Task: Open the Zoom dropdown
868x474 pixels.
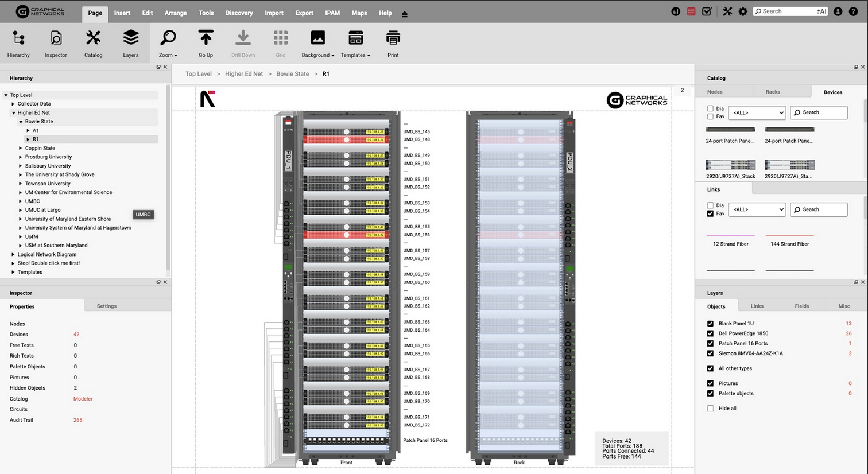Action: (x=168, y=44)
